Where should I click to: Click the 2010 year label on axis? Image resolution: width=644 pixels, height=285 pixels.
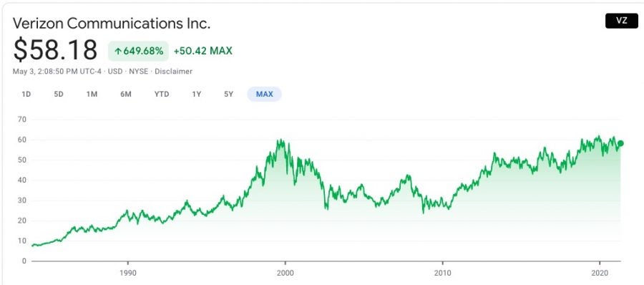443,273
